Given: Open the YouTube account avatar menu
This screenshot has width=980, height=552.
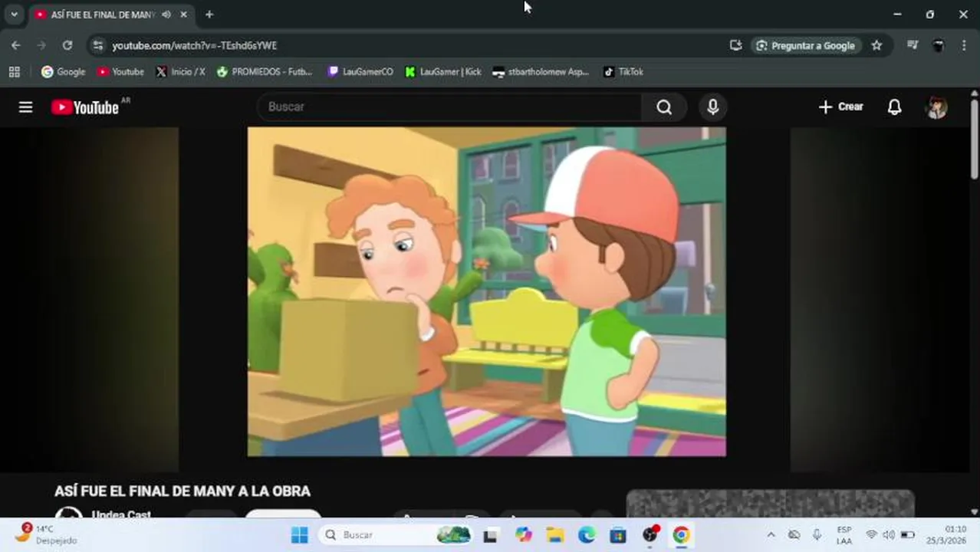Looking at the screenshot, I should pos(936,107).
